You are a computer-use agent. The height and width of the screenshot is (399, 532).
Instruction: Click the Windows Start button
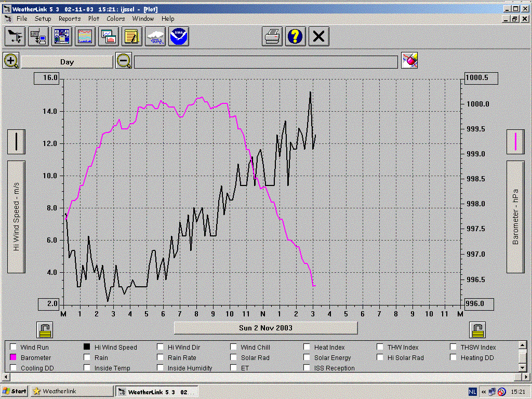(x=14, y=391)
